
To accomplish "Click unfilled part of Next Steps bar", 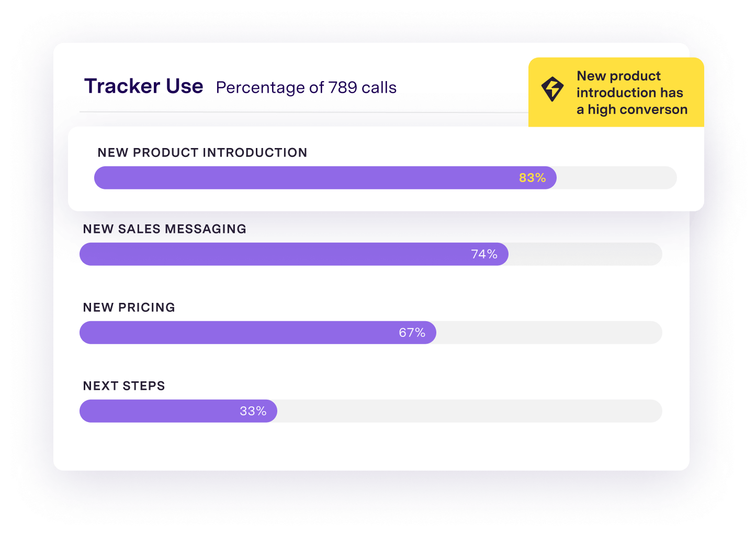I will 470,411.
